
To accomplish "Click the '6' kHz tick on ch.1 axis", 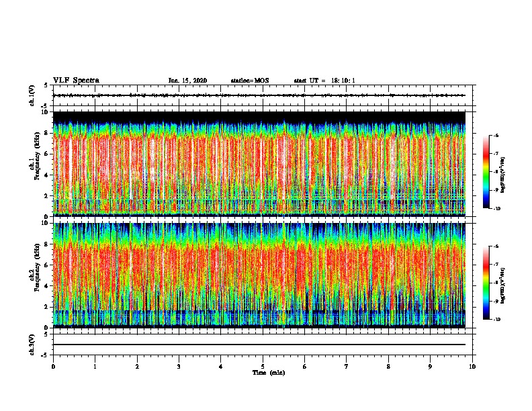I will click(x=46, y=154).
